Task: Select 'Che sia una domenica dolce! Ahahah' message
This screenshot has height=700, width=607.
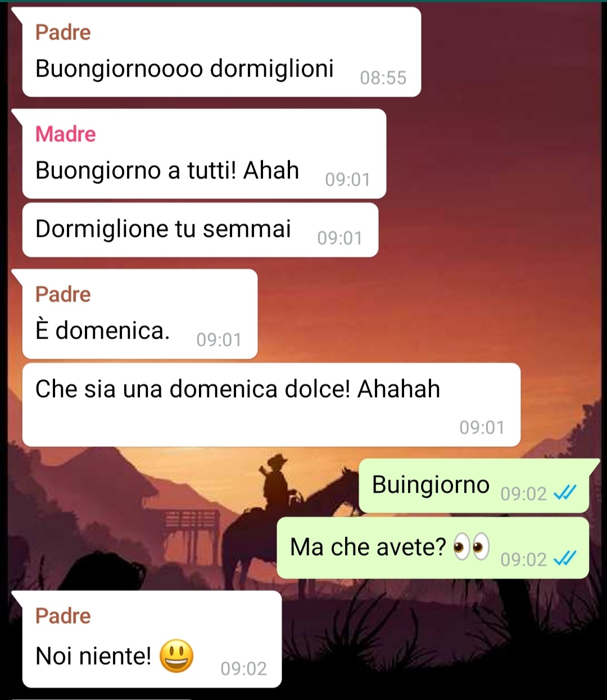Action: 271,405
